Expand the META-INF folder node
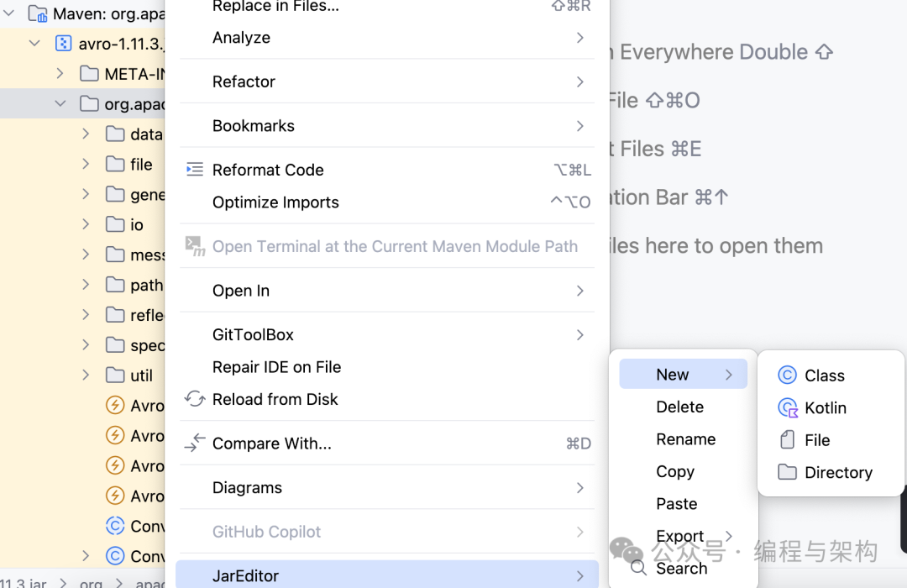The image size is (907, 588). point(60,74)
